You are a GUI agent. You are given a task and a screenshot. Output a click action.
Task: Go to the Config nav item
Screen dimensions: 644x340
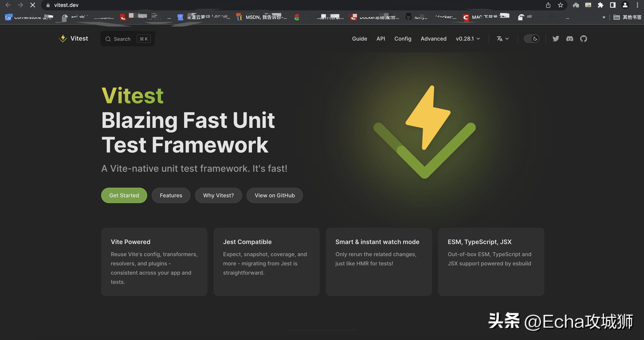coord(402,39)
